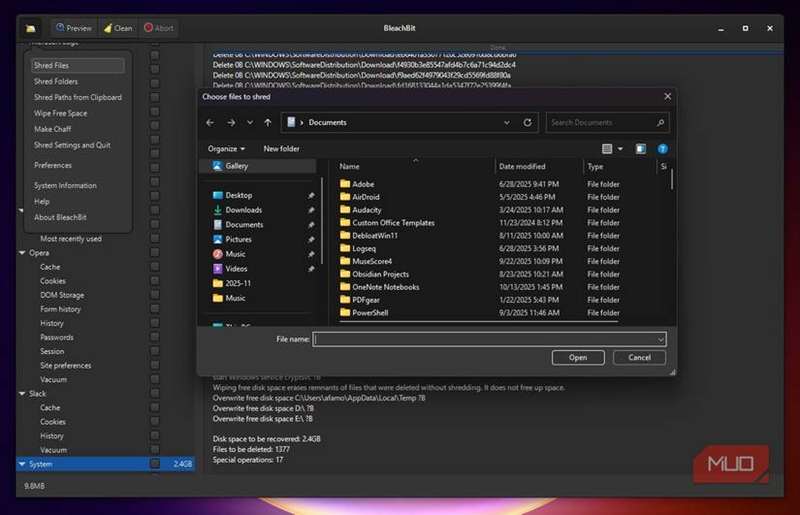Viewport: 800px width, 515px height.
Task: Click the Cancel button
Action: coord(639,357)
